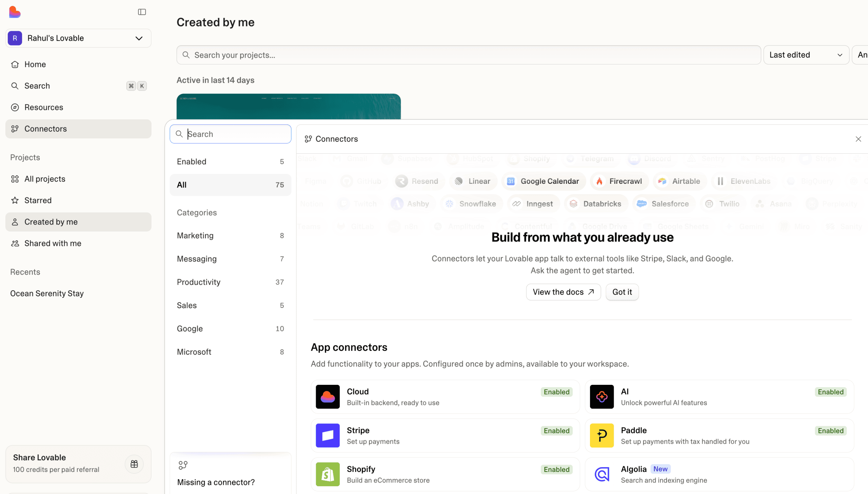Viewport: 868px width, 494px height.
Task: Click the Shopify connector icon
Action: 328,474
